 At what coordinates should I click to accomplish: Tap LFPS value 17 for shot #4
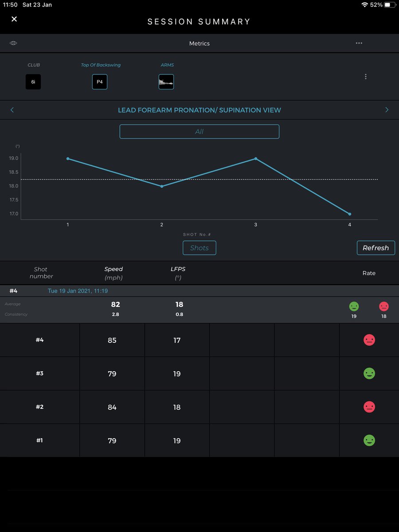pyautogui.click(x=177, y=340)
